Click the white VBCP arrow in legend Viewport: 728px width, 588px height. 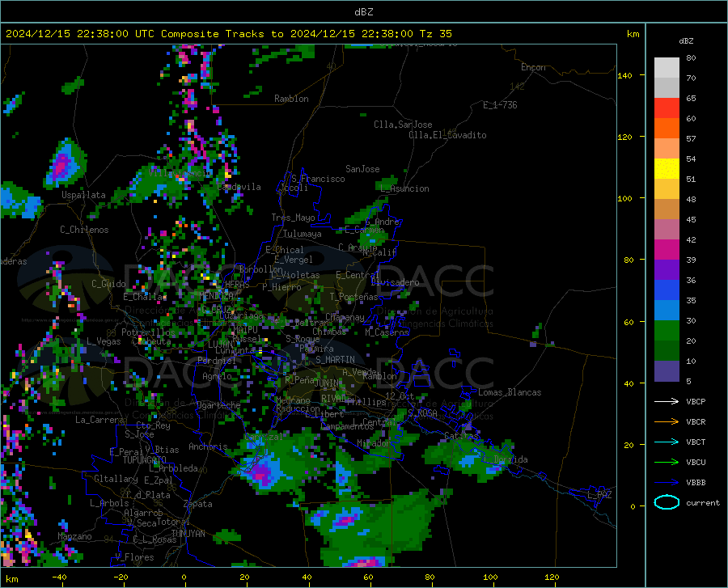pos(667,401)
